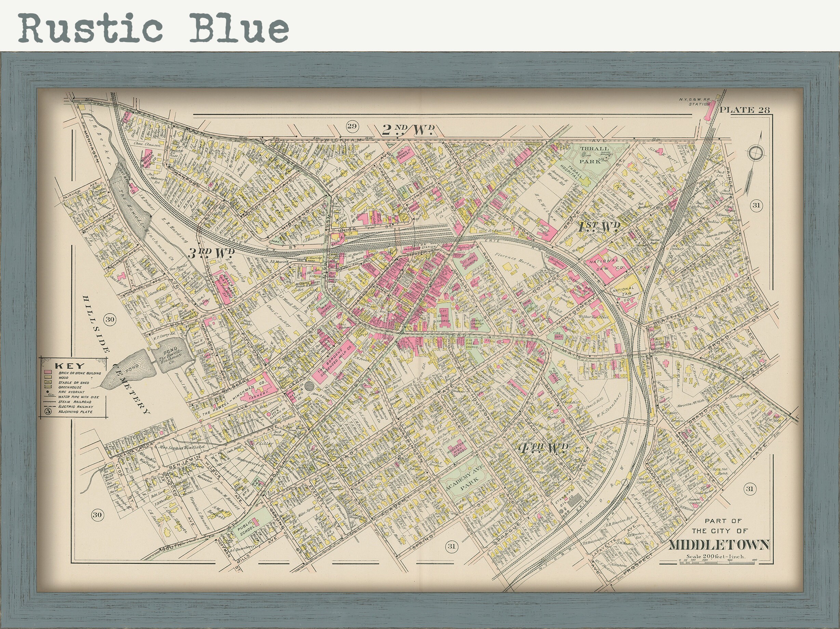This screenshot has width=840, height=629.
Task: Click the 'Rustic Blue' frame title
Action: point(154,28)
